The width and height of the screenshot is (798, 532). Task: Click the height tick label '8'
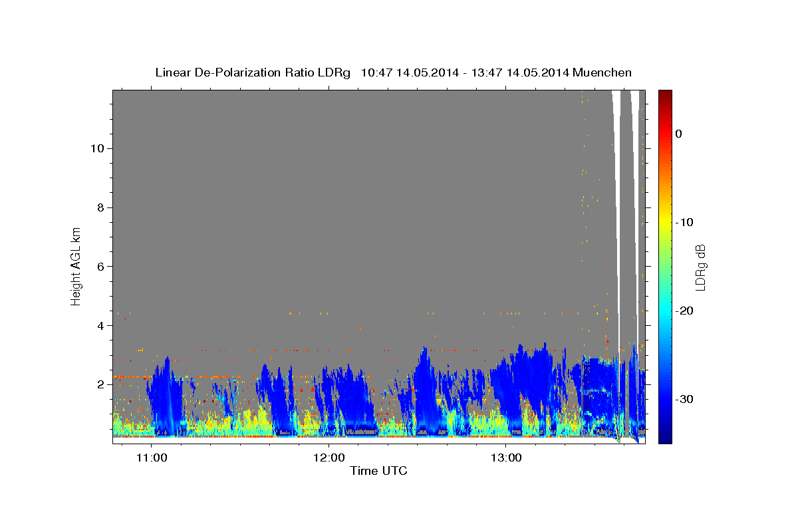(x=101, y=207)
